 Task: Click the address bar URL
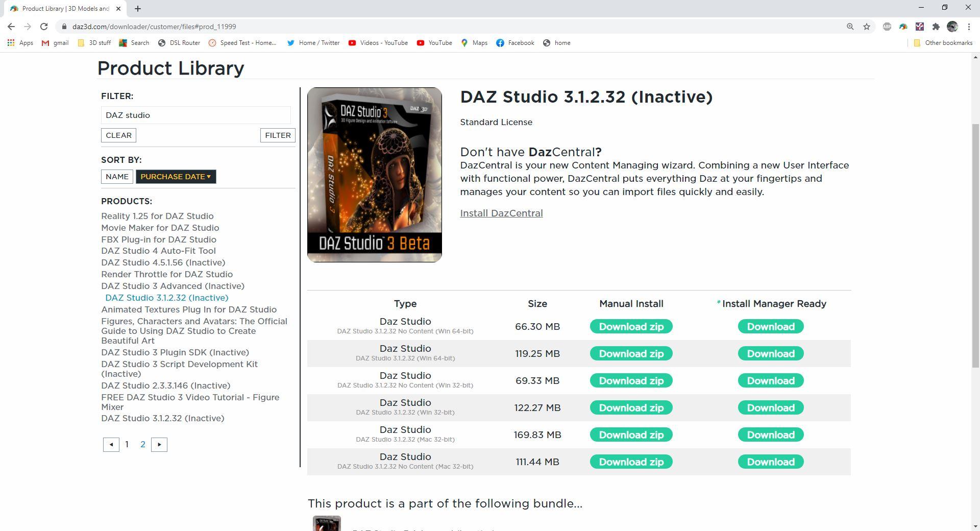tap(154, 27)
